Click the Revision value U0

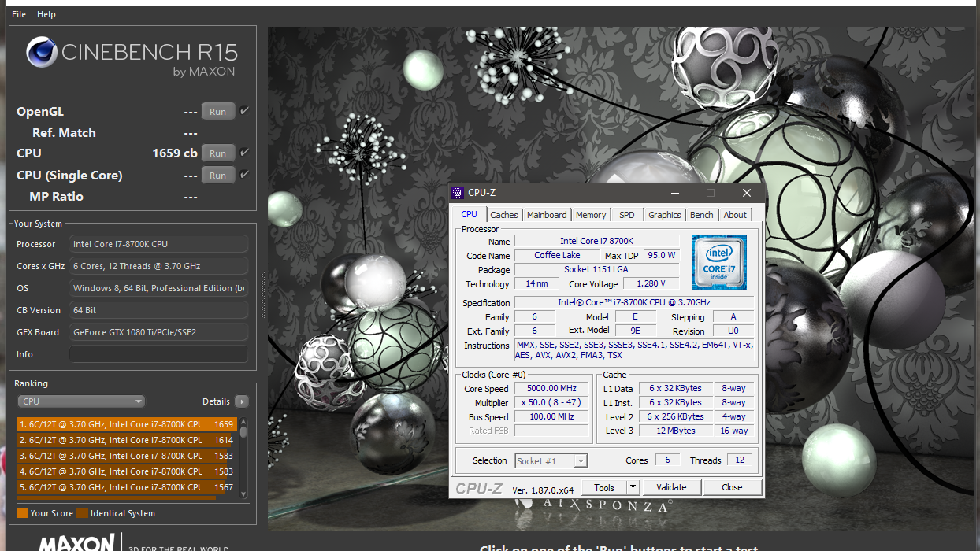(x=733, y=331)
